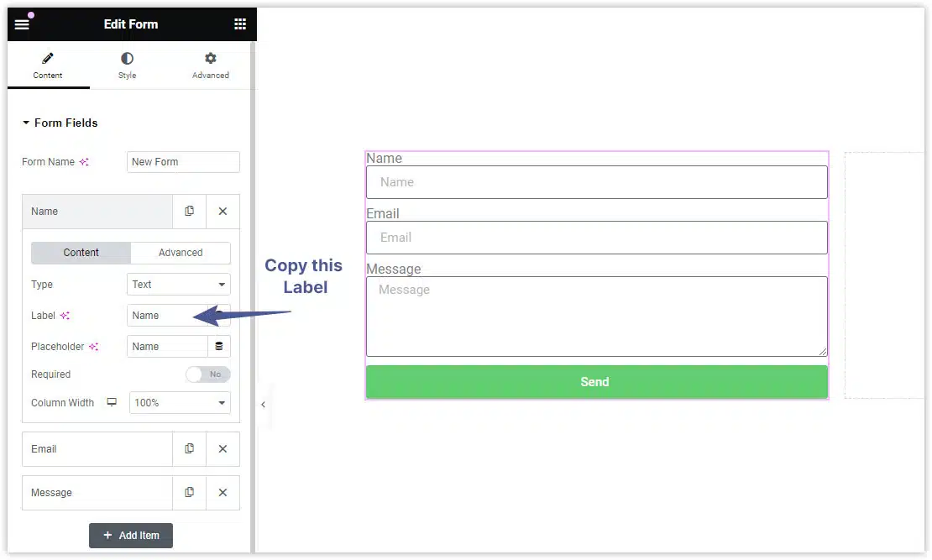This screenshot has height=560, width=932.
Task: Open the hamburger menu in Elementor header
Action: point(22,24)
